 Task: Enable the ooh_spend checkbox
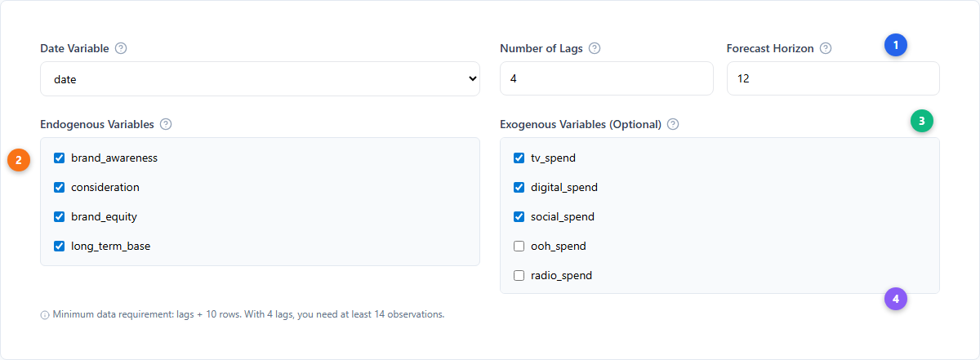click(x=519, y=247)
